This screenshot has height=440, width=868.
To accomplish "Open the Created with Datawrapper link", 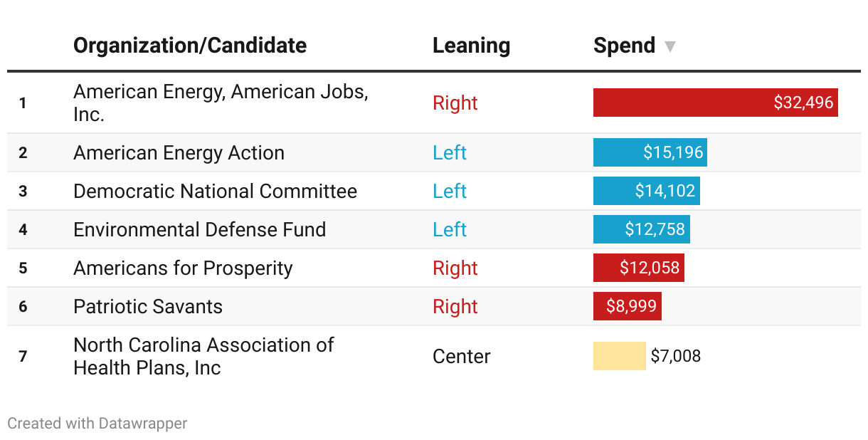I will pyautogui.click(x=97, y=424).
